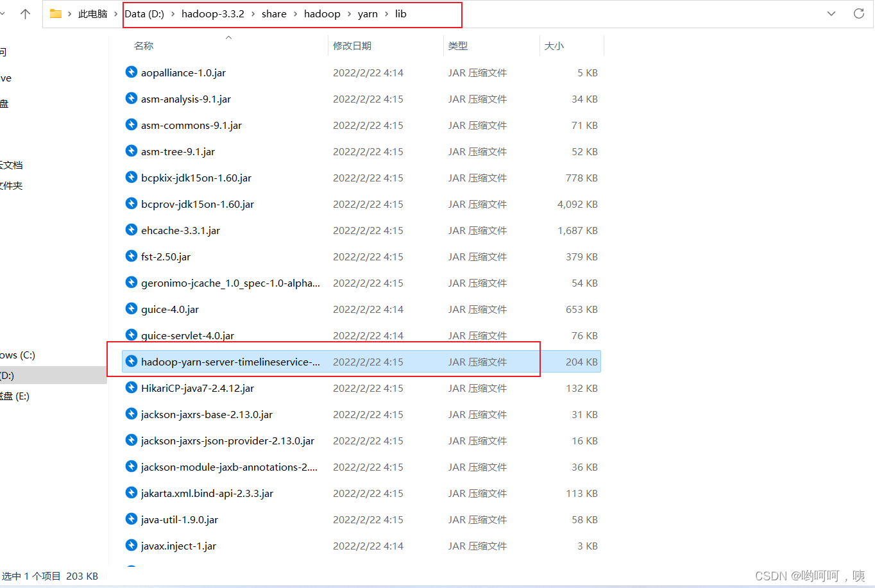Navigate to 此电脑 in the breadcrumb
The image size is (875, 588).
coord(93,14)
